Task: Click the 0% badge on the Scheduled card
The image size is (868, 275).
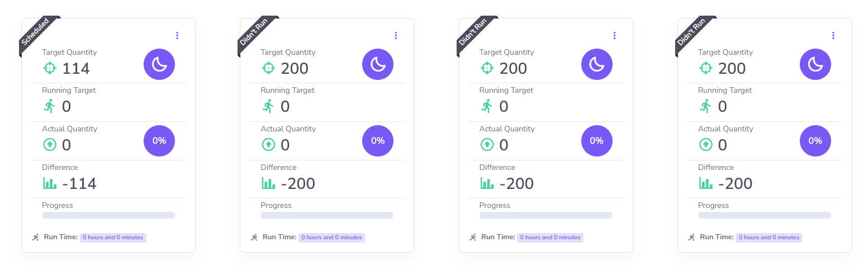Action: pyautogui.click(x=159, y=141)
